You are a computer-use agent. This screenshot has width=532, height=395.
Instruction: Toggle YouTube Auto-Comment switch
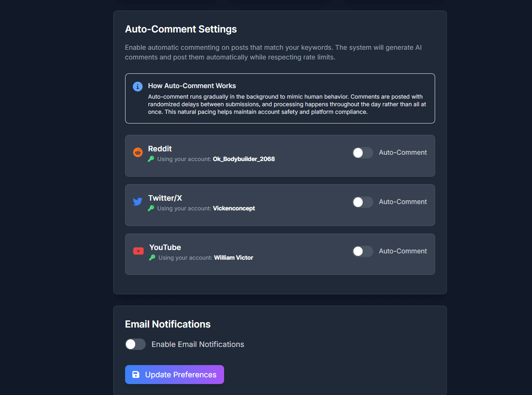(x=363, y=251)
